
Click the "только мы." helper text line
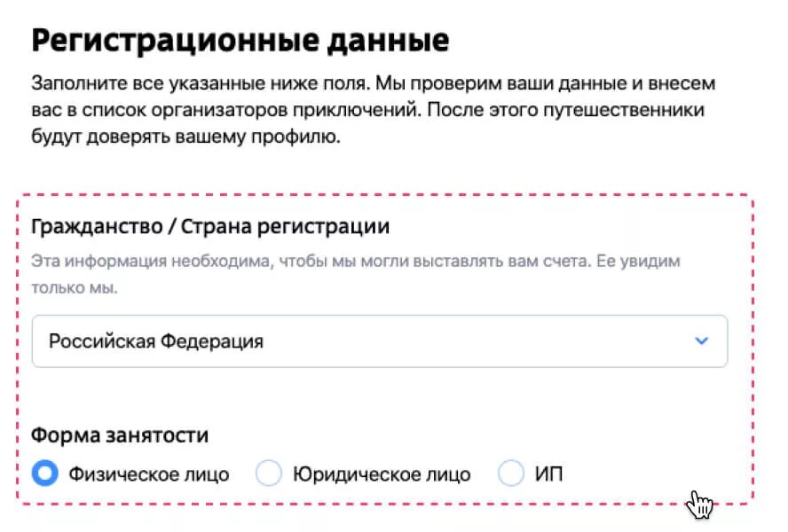[75, 288]
